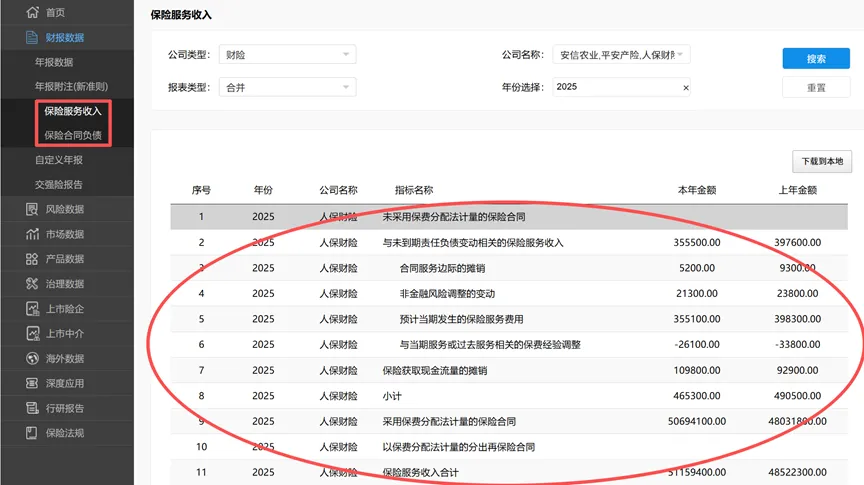
Task: Click the 公司名称 column header
Action: 338,190
